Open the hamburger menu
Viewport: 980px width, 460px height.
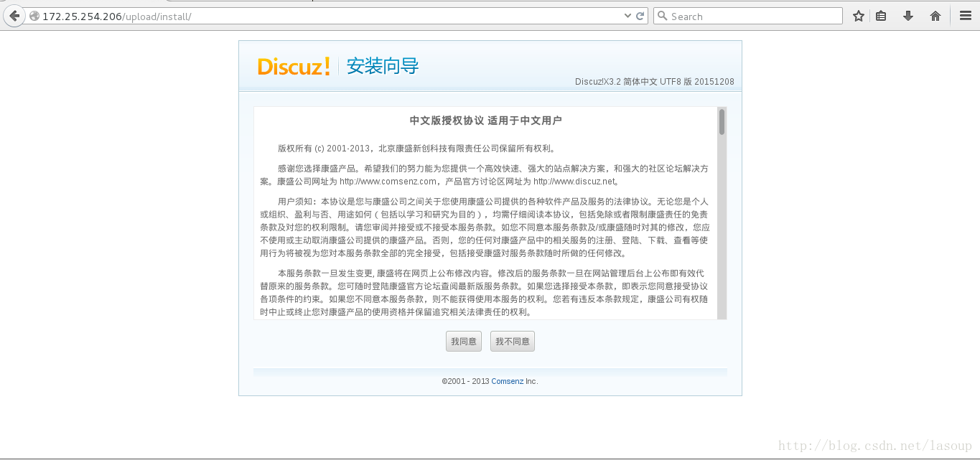pos(966,16)
